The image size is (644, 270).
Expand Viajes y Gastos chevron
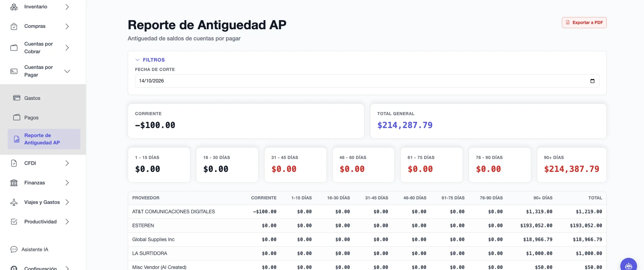67,202
